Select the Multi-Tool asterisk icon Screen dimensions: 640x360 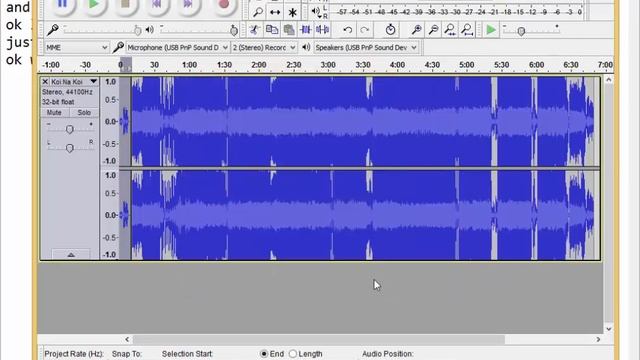click(x=292, y=12)
